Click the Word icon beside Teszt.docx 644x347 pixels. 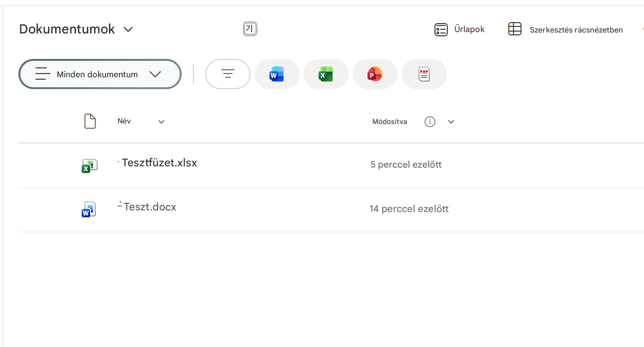point(89,209)
